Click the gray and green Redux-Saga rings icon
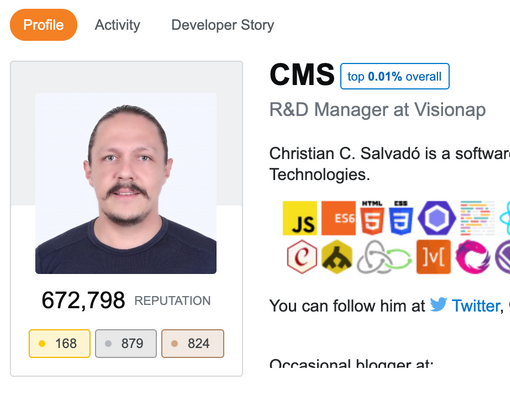The height and width of the screenshot is (400, 510). point(384,257)
